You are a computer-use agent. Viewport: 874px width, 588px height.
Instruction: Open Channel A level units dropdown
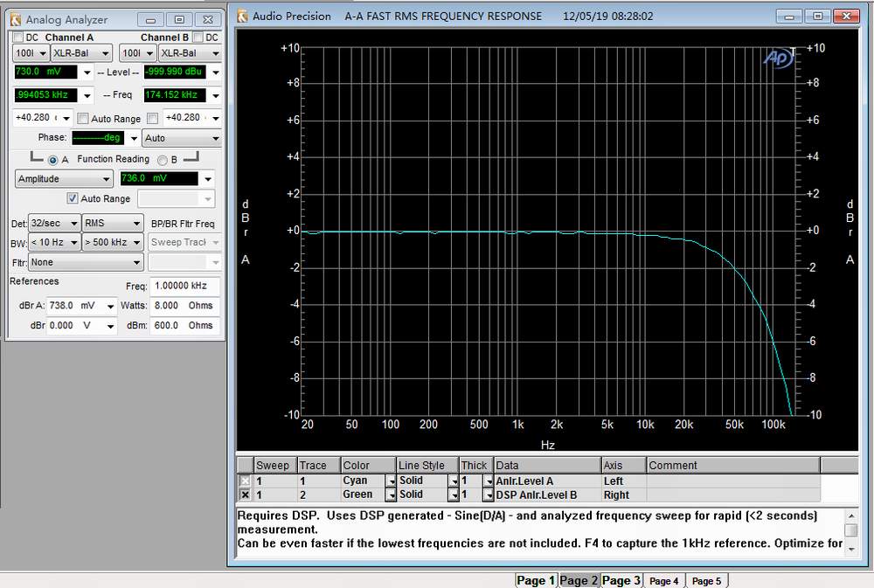coord(87,73)
